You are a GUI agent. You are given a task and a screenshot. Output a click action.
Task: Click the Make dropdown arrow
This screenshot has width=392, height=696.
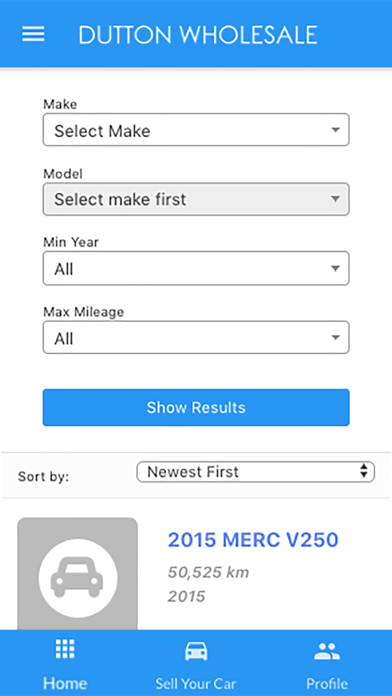tap(336, 130)
